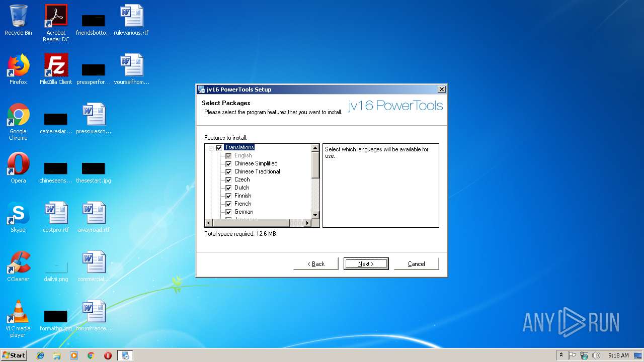Viewport: 644px width, 362px height.
Task: Open rulevarious.rtf document icon
Action: [x=131, y=20]
